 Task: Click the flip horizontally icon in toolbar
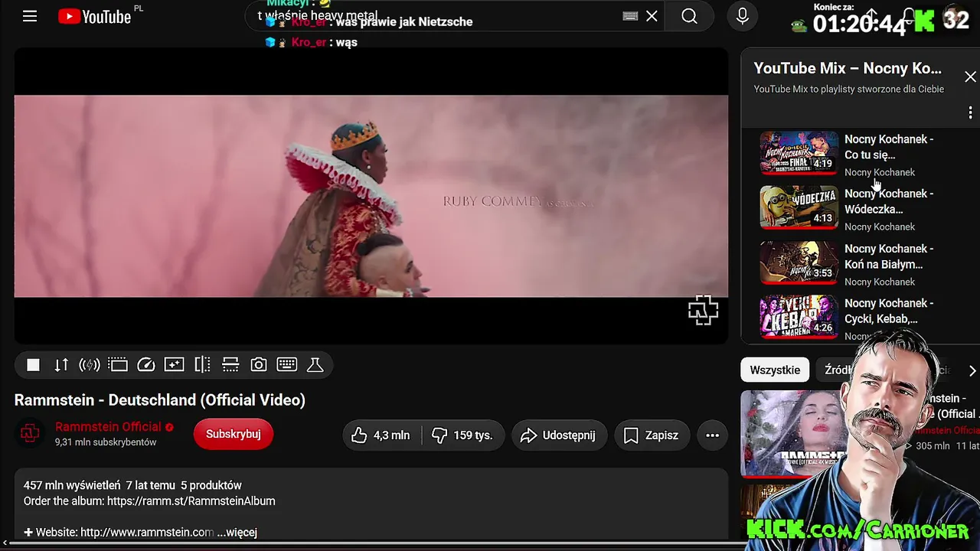202,365
